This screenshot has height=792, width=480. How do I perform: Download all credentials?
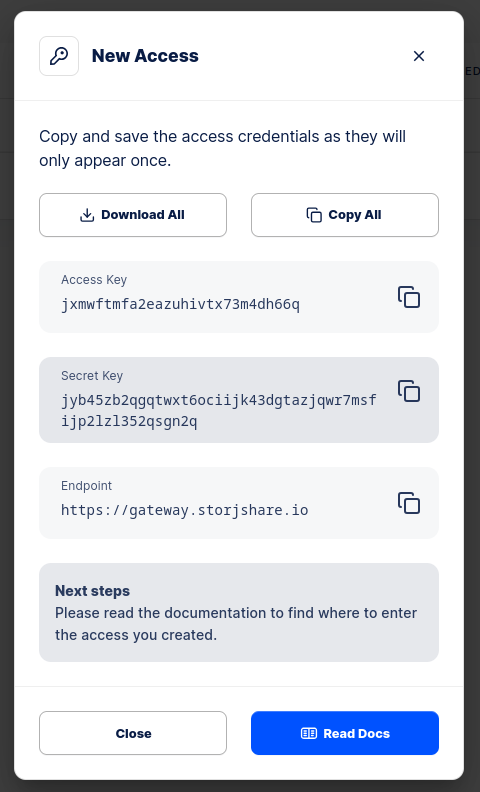click(133, 215)
